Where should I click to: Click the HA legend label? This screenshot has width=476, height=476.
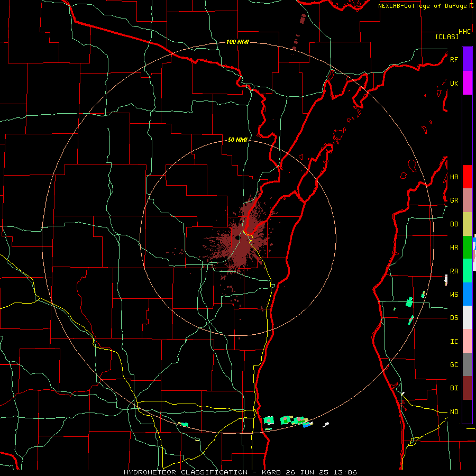click(x=454, y=177)
